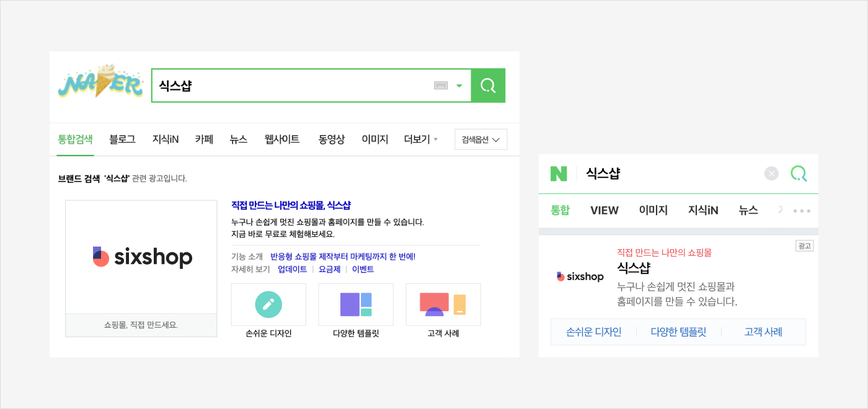Open the 검색옵션 dropdown
The image size is (868, 409).
click(480, 139)
